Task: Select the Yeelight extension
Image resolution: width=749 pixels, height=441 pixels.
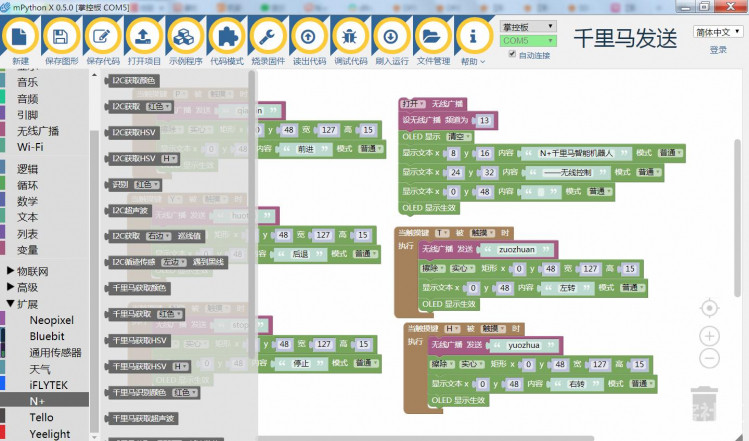Action: (x=50, y=434)
